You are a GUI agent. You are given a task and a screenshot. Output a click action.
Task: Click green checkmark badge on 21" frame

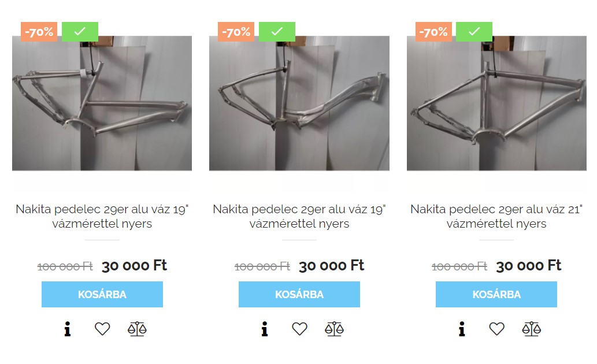click(x=474, y=32)
